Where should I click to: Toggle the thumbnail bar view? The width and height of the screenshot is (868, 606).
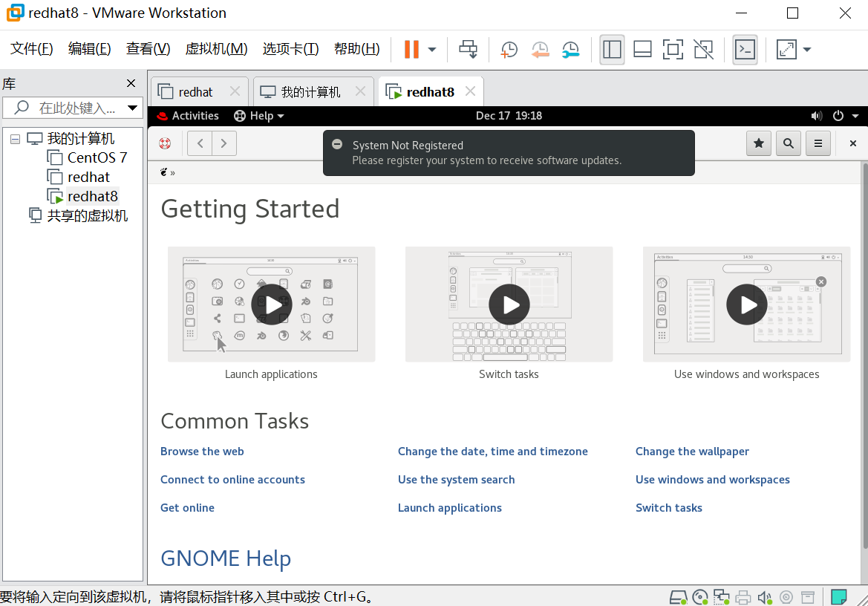642,49
